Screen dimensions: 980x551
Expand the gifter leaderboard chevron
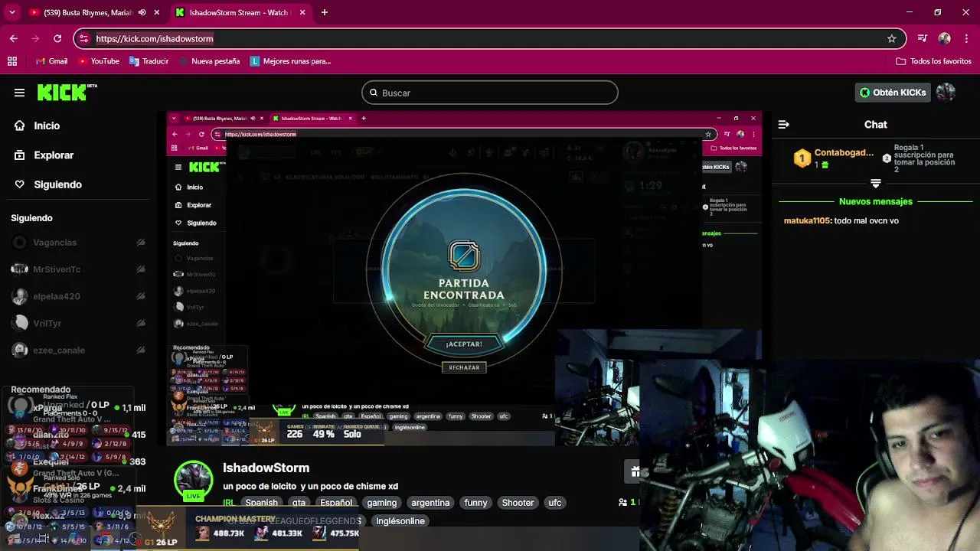point(876,184)
